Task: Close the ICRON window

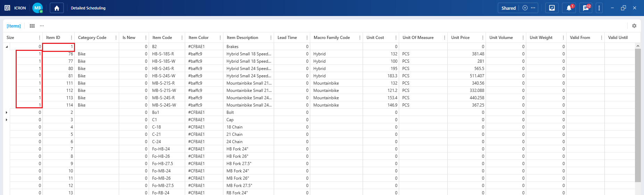Action: (635, 8)
